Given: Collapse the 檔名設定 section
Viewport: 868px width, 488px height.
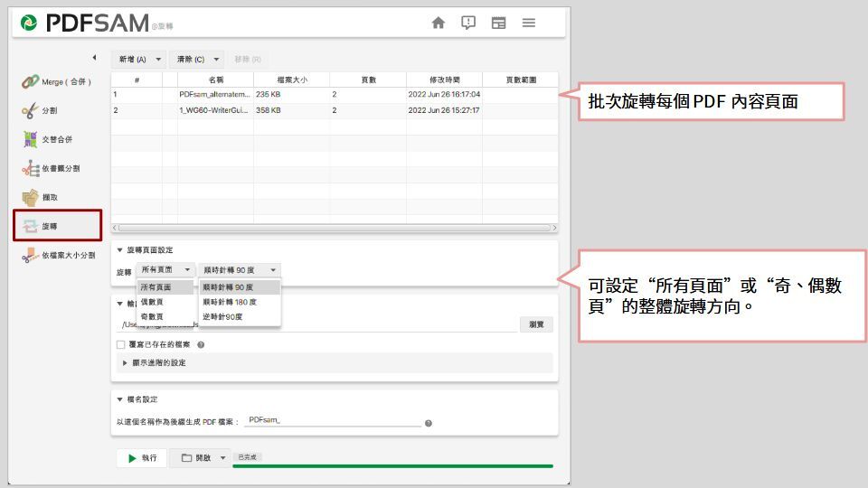Looking at the screenshot, I should (120, 399).
